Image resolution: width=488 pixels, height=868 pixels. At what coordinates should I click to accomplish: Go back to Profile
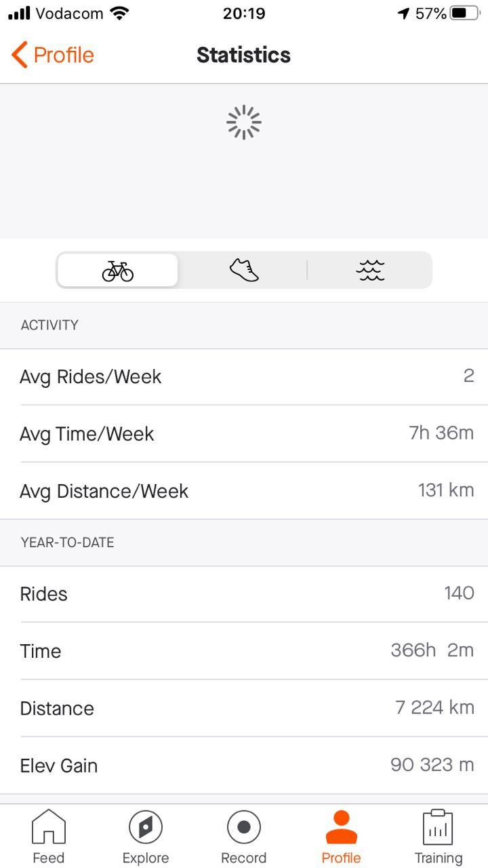click(x=64, y=55)
